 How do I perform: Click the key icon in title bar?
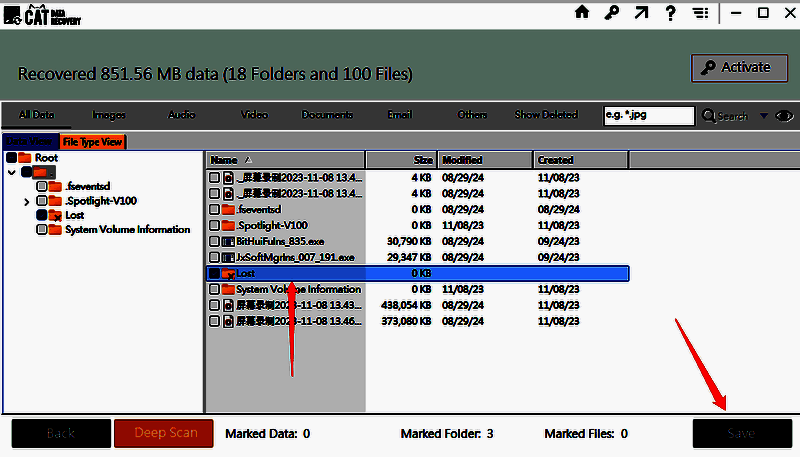(611, 12)
